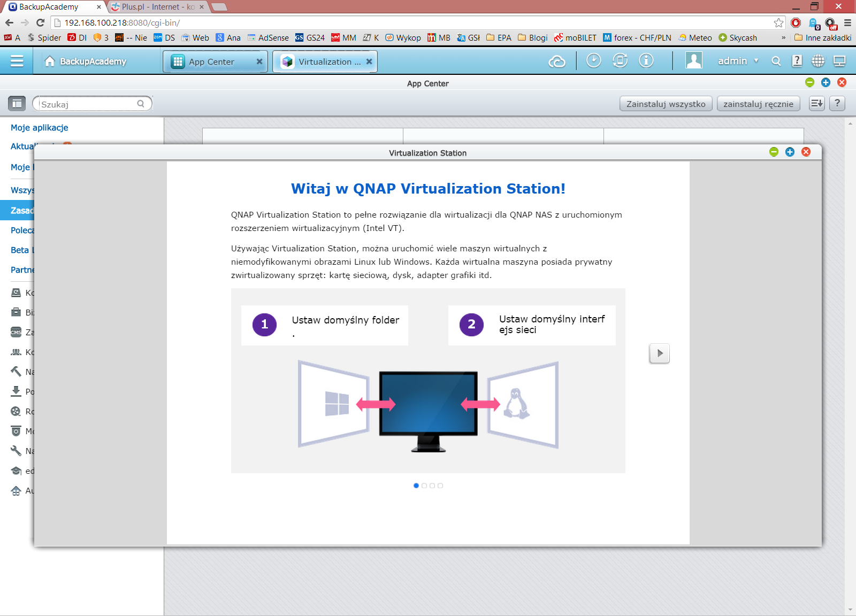Maximize the Virtualization Station window

click(790, 152)
